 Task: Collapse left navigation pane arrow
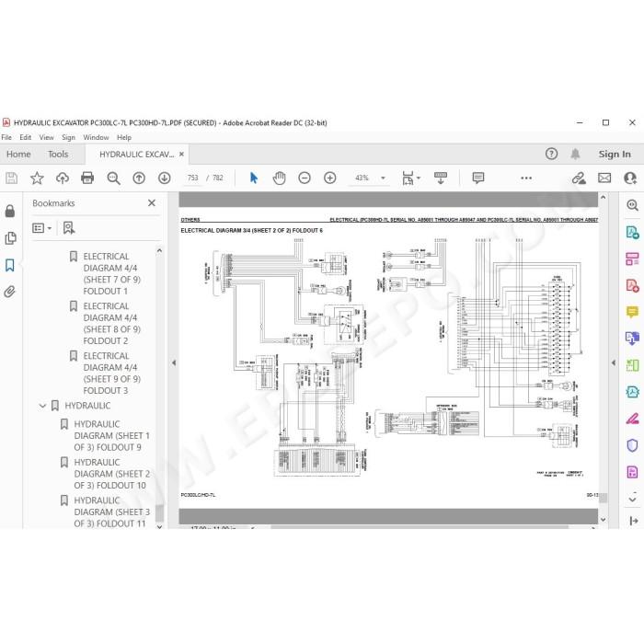174,363
